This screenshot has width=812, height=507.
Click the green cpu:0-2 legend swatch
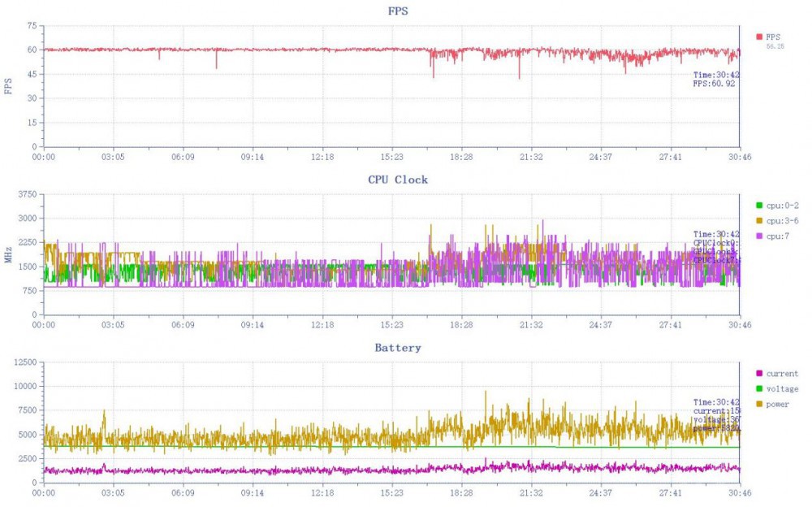759,206
